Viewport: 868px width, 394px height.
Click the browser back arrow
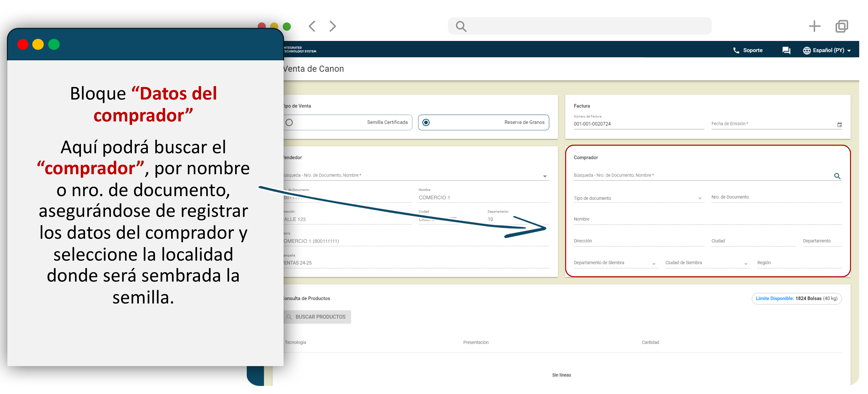[x=312, y=26]
